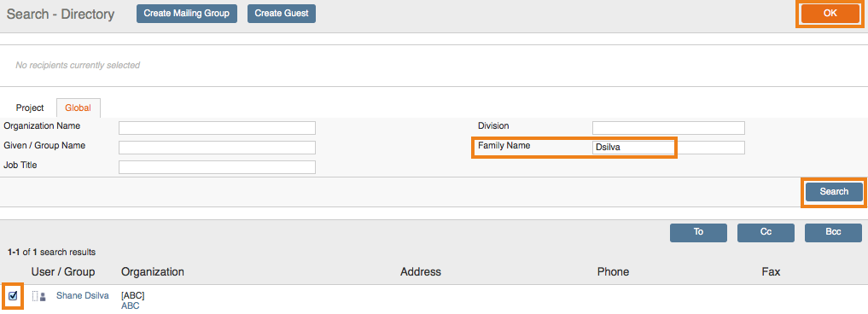The image size is (868, 314).
Task: Open the ABC organization link
Action: click(130, 305)
